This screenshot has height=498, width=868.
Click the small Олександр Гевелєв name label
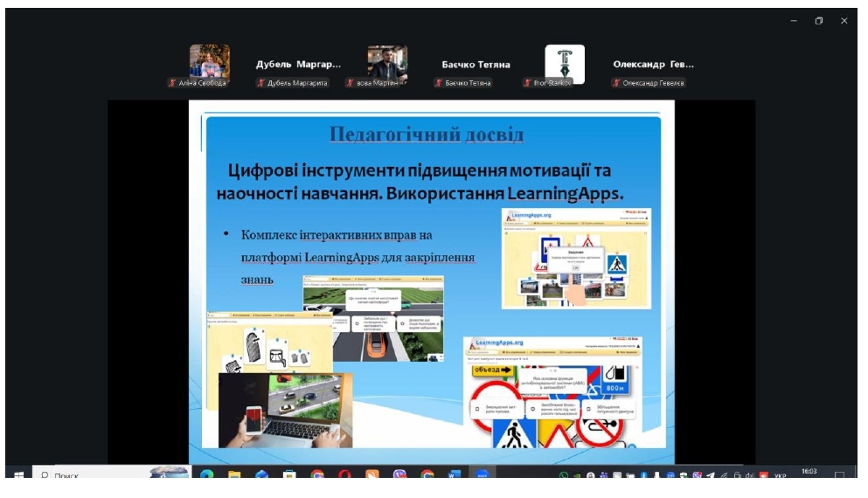click(x=653, y=83)
